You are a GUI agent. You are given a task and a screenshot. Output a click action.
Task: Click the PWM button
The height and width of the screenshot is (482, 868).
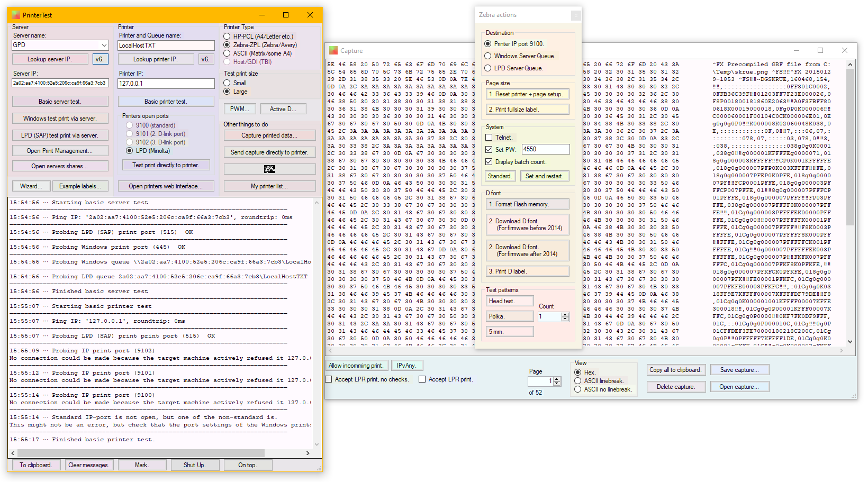click(x=240, y=109)
